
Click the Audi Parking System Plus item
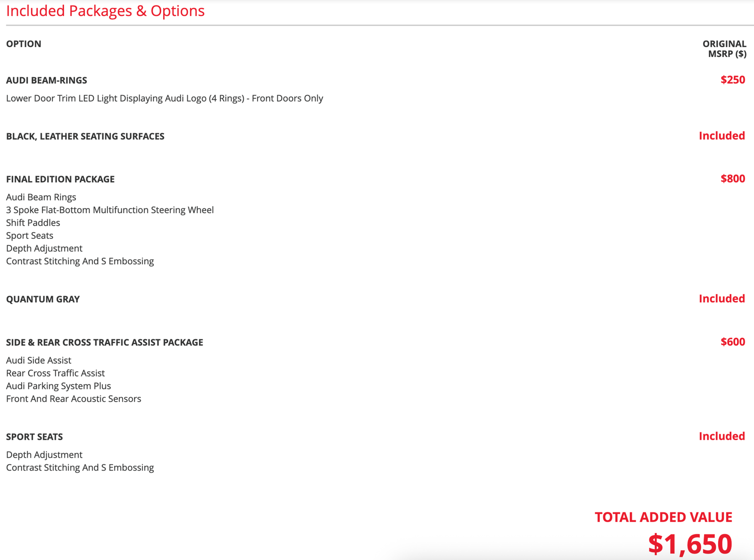pyautogui.click(x=58, y=386)
